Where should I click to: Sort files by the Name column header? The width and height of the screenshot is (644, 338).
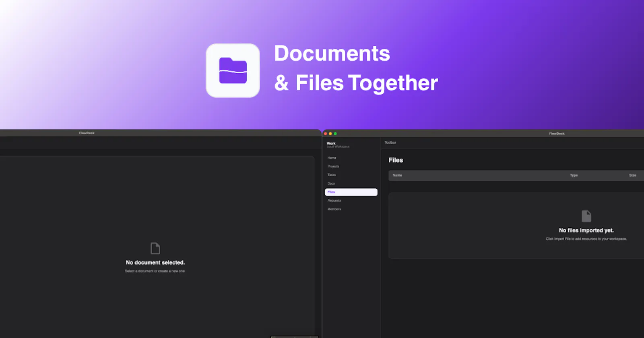click(397, 175)
